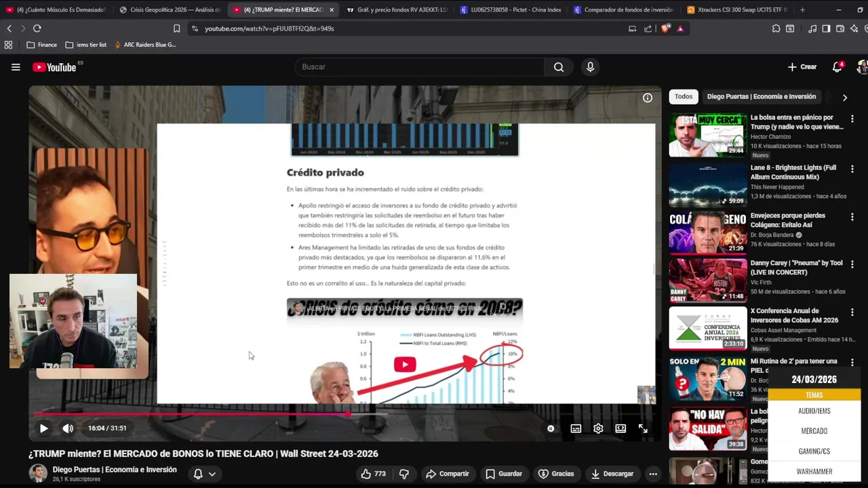Switch to theater mode view
This screenshot has height=488, width=868.
620,428
